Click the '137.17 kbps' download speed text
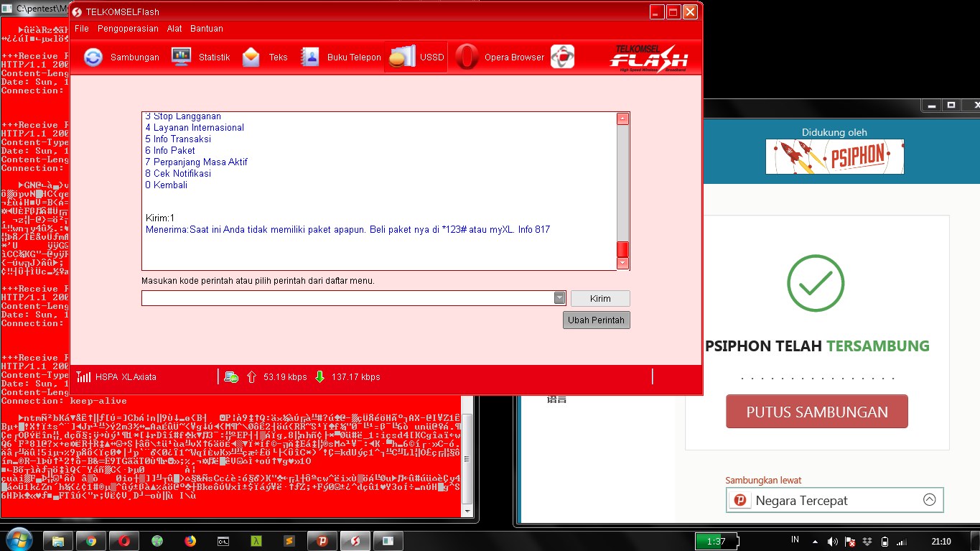The image size is (980, 551). (x=355, y=376)
